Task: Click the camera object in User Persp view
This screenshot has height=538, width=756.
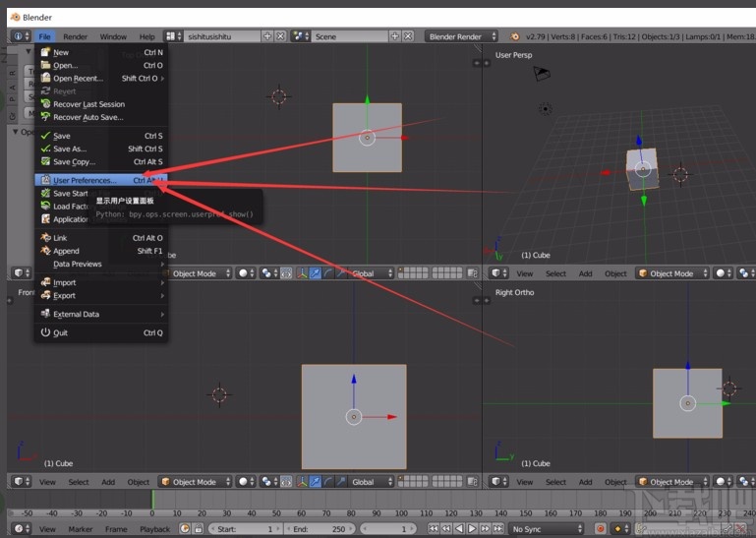Action: pyautogui.click(x=541, y=74)
